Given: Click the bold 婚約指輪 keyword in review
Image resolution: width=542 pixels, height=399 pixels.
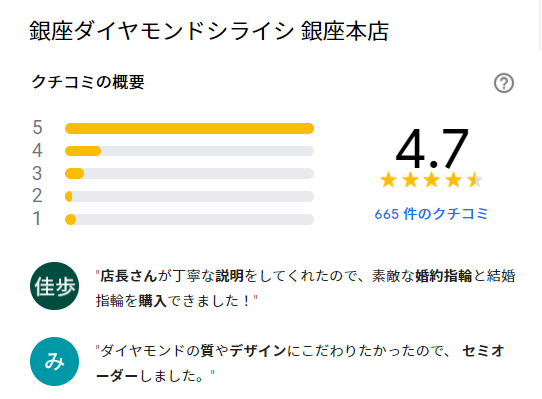Looking at the screenshot, I should [443, 276].
